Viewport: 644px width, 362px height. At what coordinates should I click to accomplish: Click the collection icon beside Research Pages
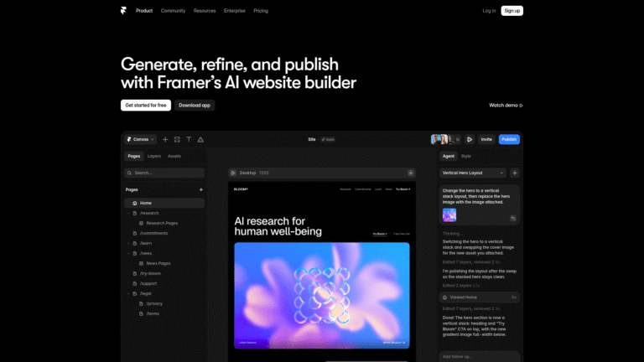141,223
